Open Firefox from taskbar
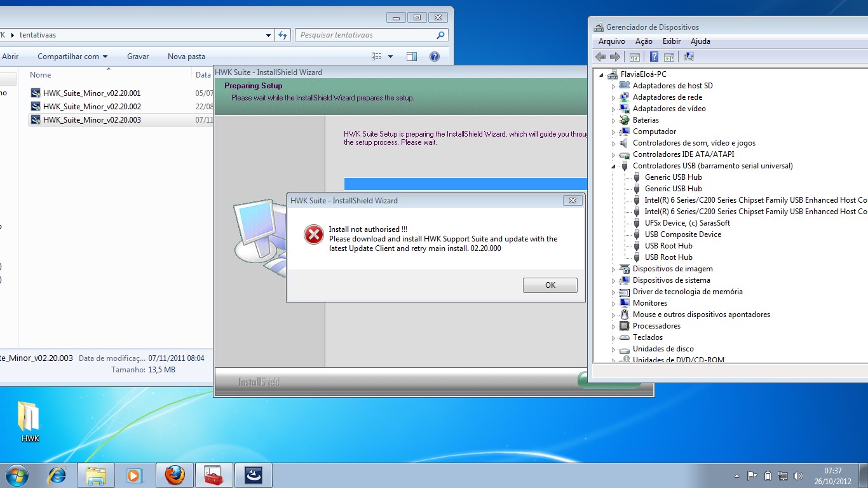 tap(175, 475)
